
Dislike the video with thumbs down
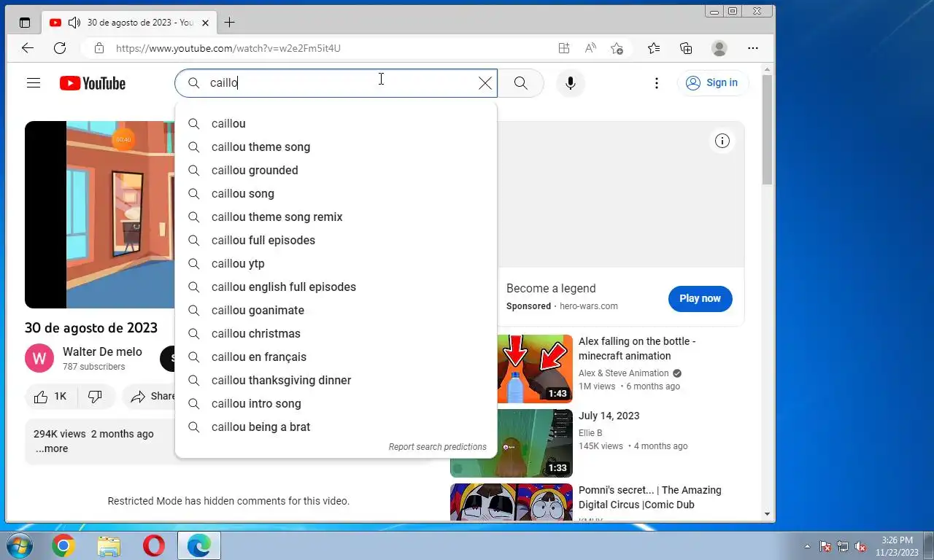95,397
